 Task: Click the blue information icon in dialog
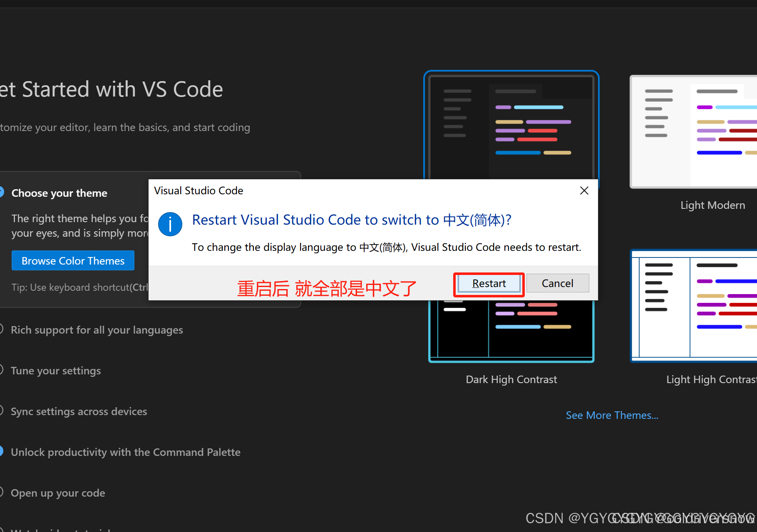(170, 224)
